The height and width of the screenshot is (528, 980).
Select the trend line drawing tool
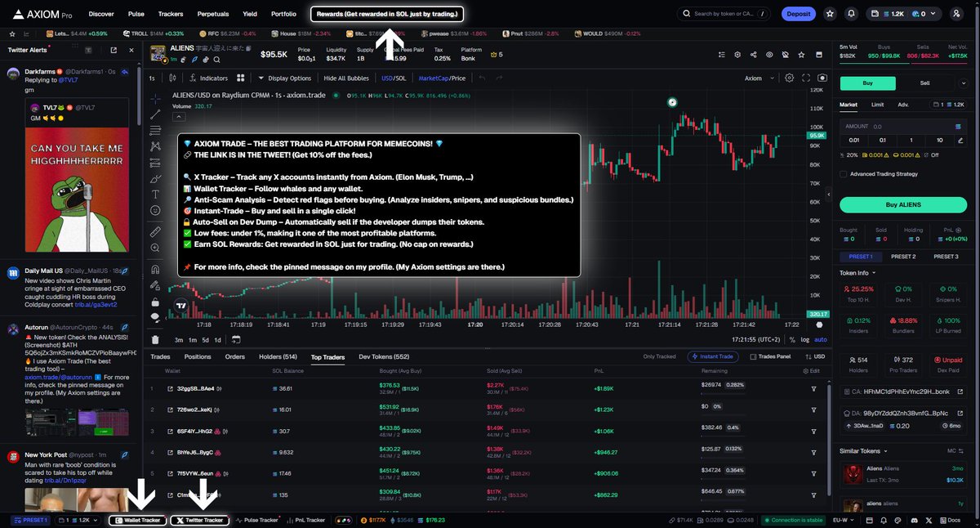[x=155, y=114]
